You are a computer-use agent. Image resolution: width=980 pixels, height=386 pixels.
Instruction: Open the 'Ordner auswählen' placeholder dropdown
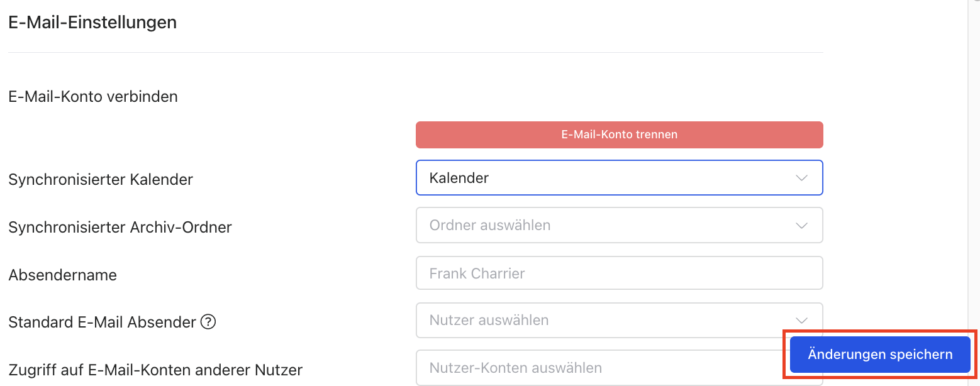pyautogui.click(x=489, y=225)
